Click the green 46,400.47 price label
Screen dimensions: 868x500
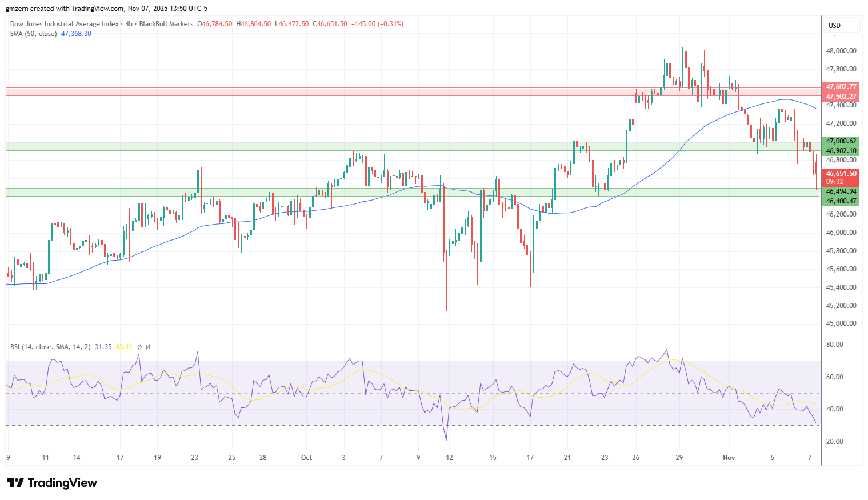click(841, 201)
